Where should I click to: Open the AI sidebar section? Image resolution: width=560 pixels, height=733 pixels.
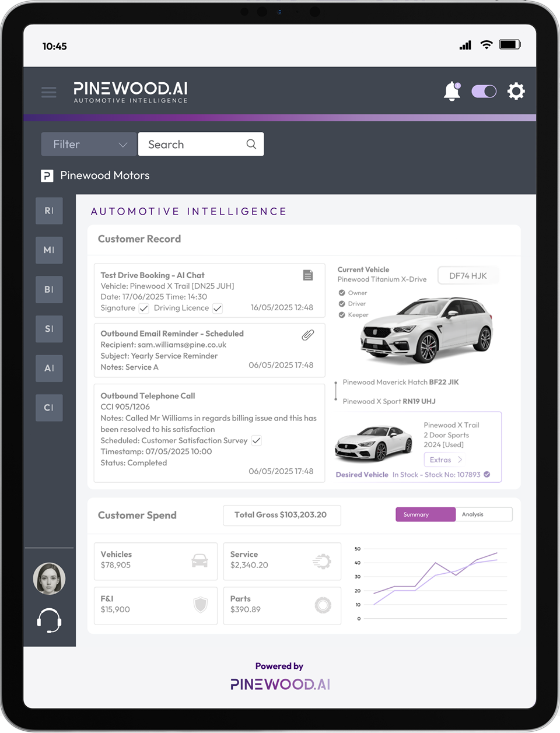tap(49, 369)
